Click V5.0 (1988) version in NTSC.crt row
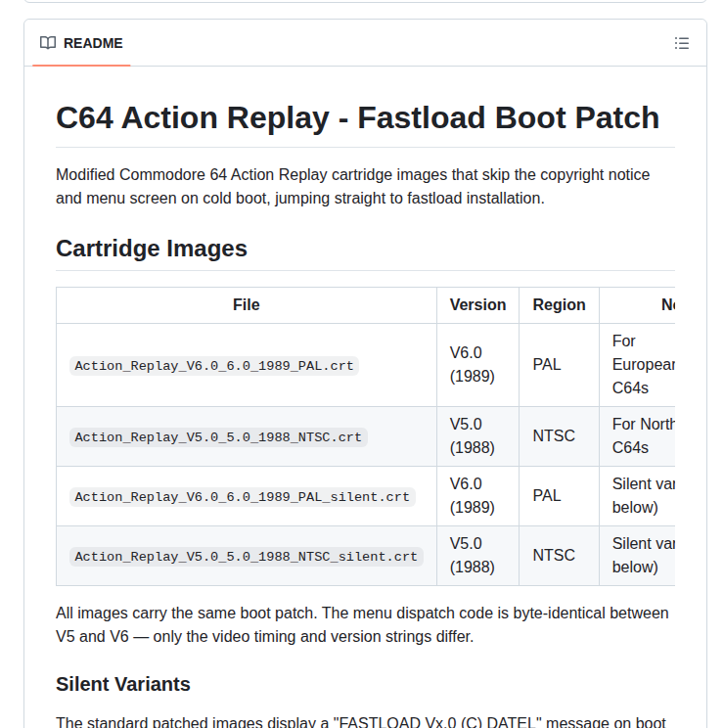 (472, 436)
